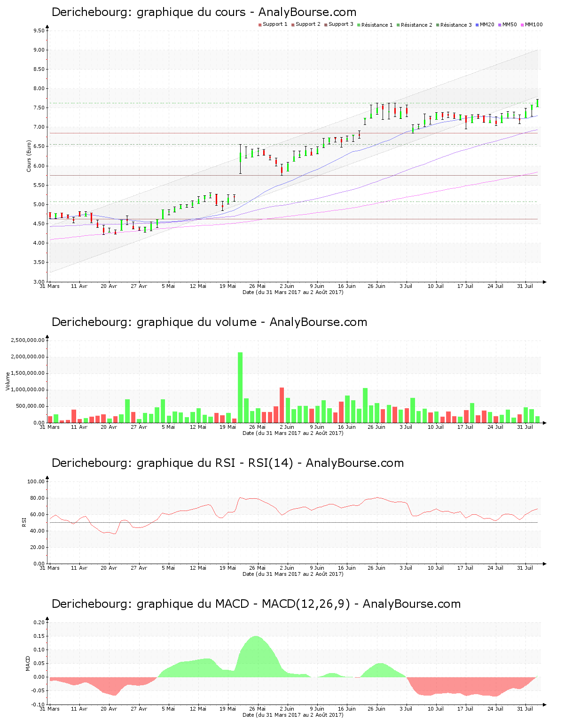Click the 'MACD' vertical axis label
The height and width of the screenshot is (728, 564).
[x=28, y=663]
